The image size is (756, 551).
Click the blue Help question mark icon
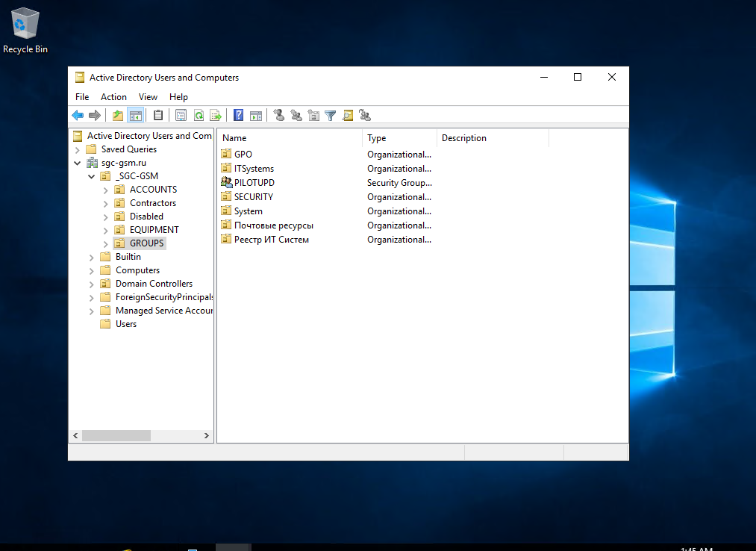tap(239, 115)
